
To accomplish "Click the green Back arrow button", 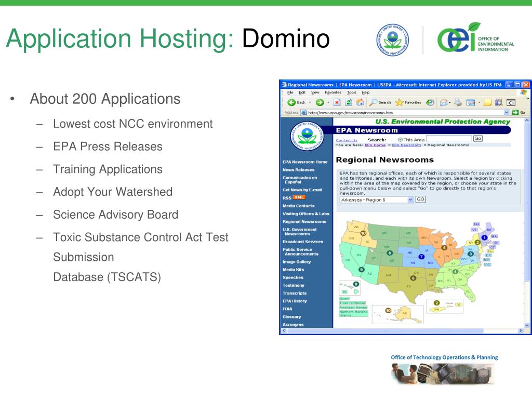I will click(291, 102).
